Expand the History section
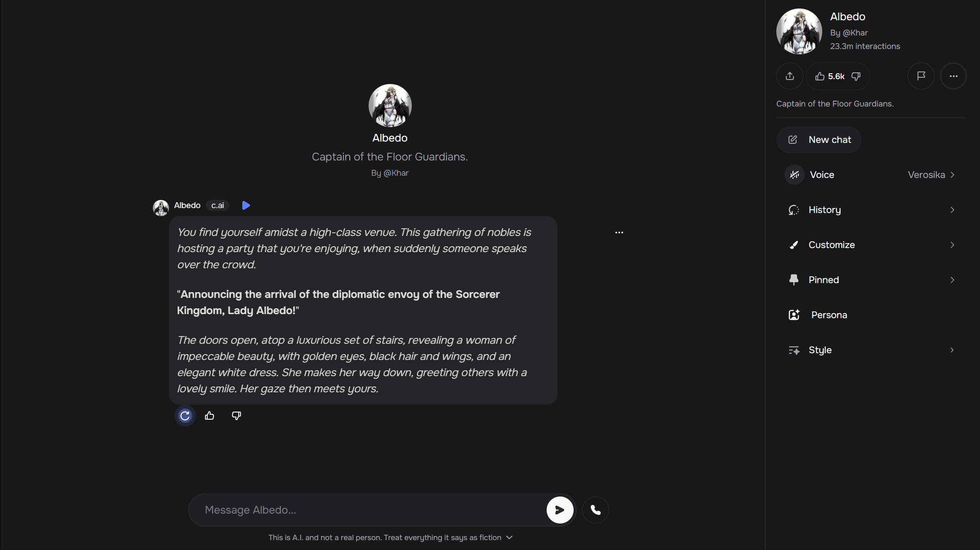The height and width of the screenshot is (550, 980). point(871,210)
